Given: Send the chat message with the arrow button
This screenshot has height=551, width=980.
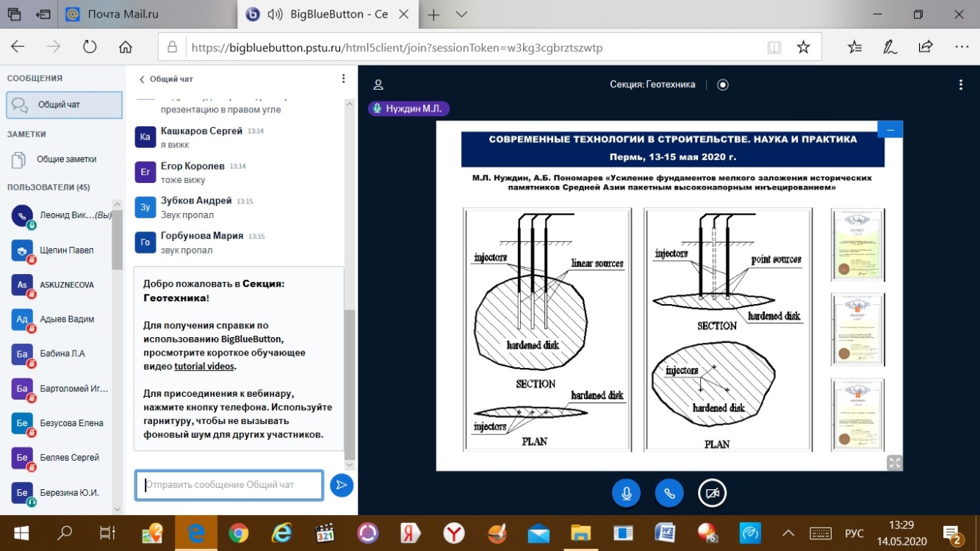Looking at the screenshot, I should (341, 485).
